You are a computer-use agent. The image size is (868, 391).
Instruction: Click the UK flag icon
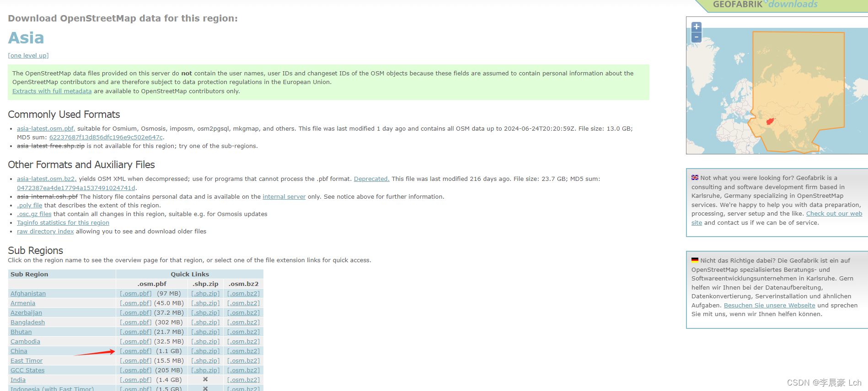[x=695, y=178]
